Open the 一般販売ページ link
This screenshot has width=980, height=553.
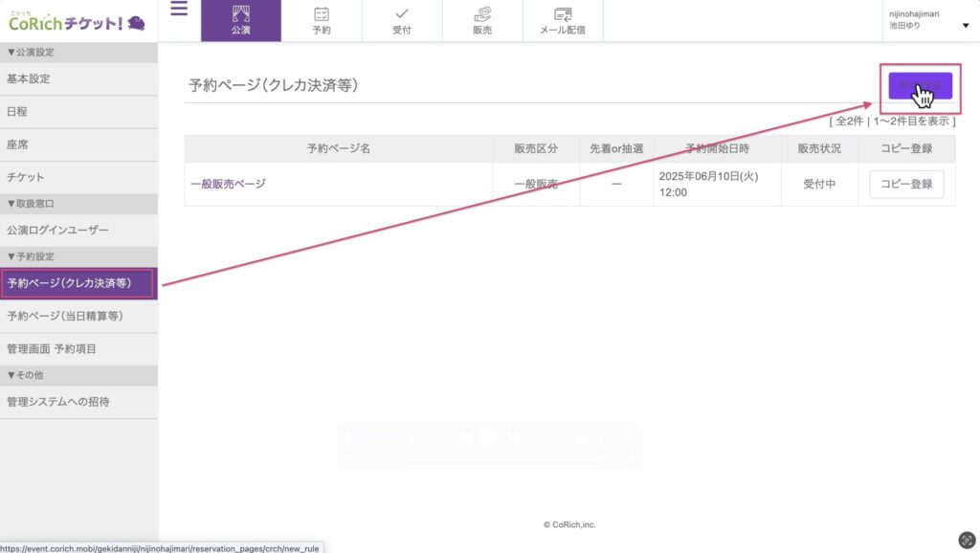tap(228, 184)
